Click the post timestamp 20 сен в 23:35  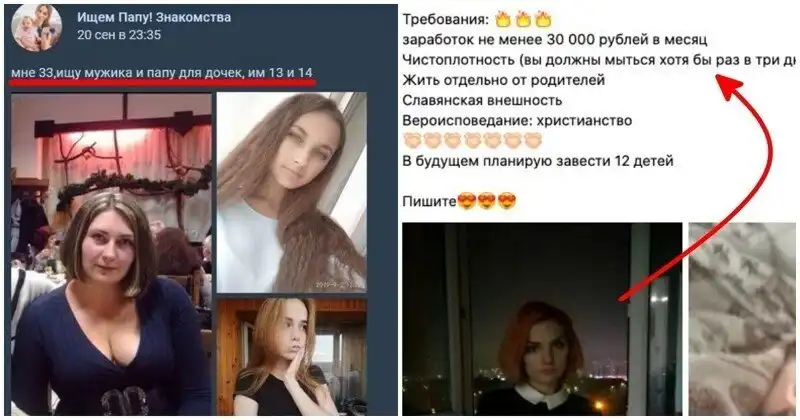[119, 35]
